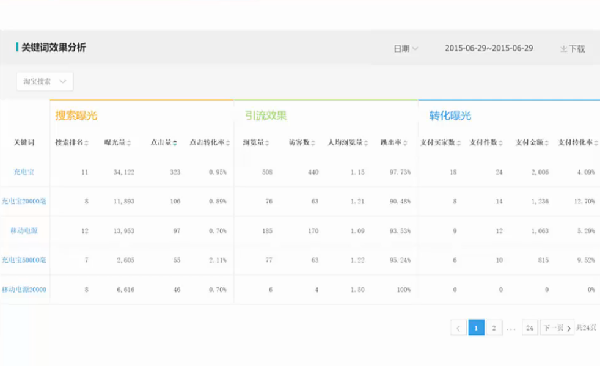
Task: Click bounce rate 90.48%
Action: 400,201
